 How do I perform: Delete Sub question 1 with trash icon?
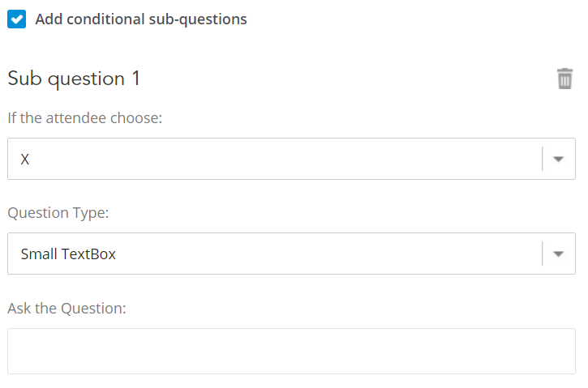[x=564, y=79]
